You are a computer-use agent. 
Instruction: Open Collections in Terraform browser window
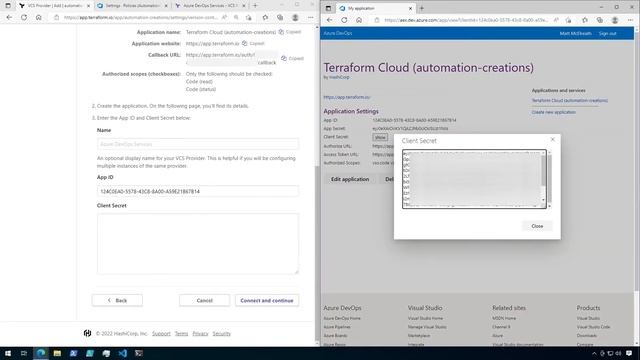point(280,18)
